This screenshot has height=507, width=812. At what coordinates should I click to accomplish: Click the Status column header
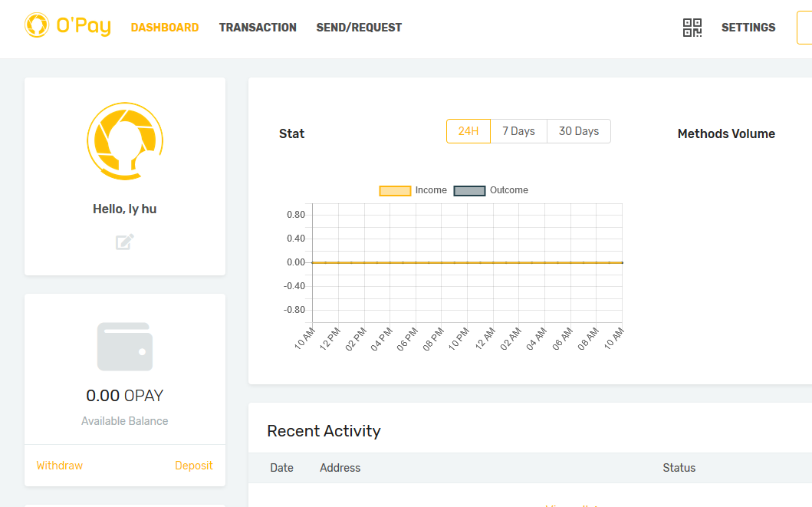click(x=679, y=468)
